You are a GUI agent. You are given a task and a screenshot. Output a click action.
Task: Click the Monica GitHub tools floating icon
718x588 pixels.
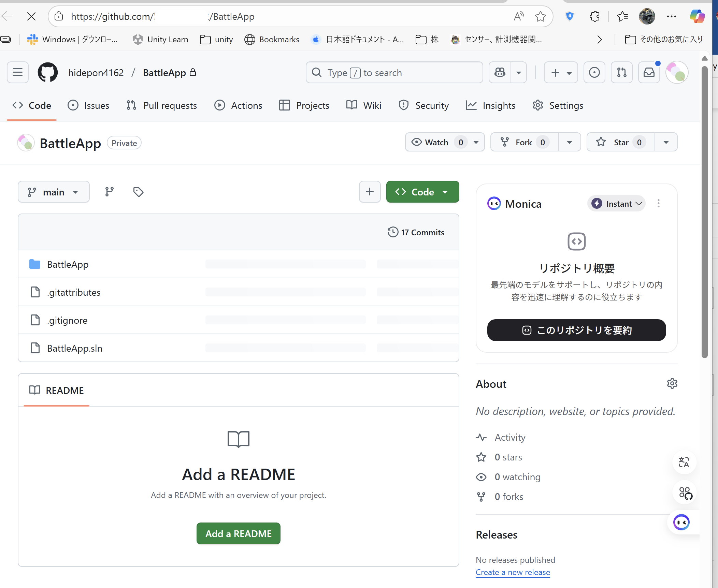click(685, 493)
